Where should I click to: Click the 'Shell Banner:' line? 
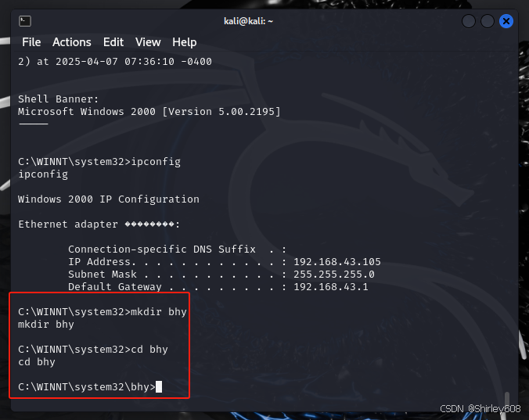[x=59, y=99]
